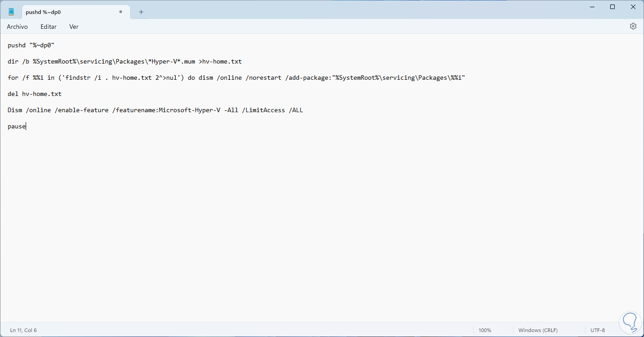Screen dimensions: 644x337
Task: Click the Dism enable-feature command line
Action: (x=155, y=110)
